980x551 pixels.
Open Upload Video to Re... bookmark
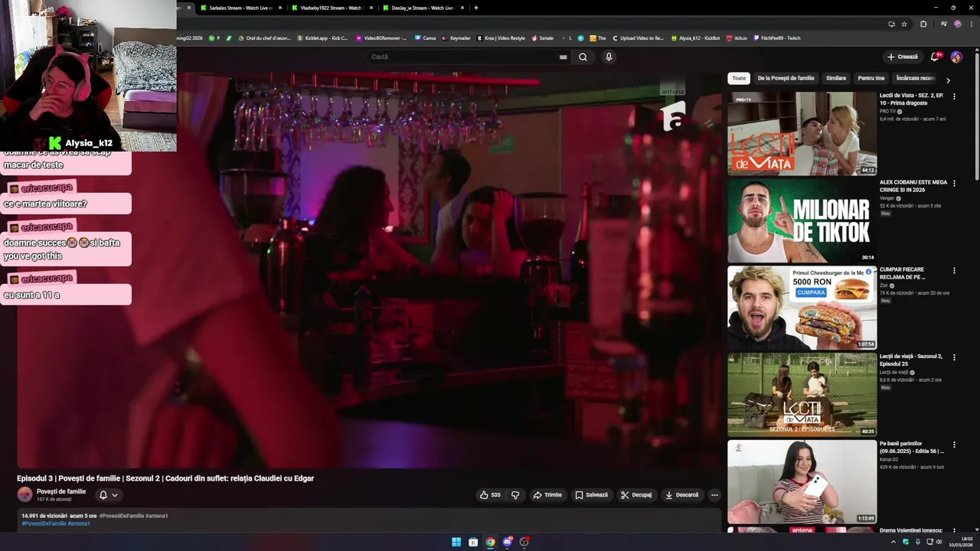pos(638,38)
